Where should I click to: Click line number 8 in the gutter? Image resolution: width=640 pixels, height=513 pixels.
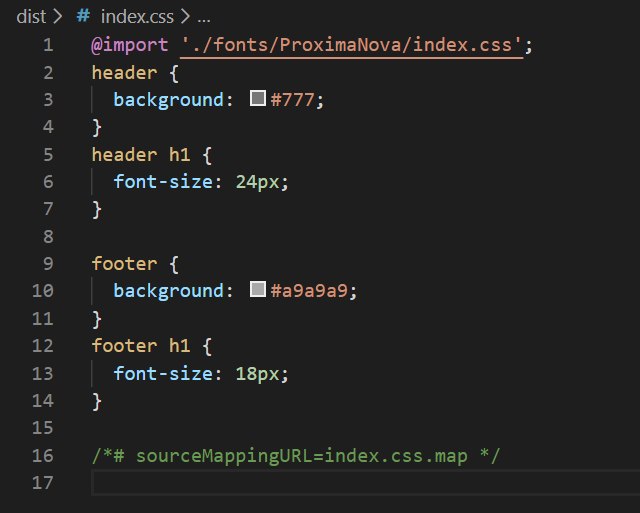pyautogui.click(x=48, y=237)
